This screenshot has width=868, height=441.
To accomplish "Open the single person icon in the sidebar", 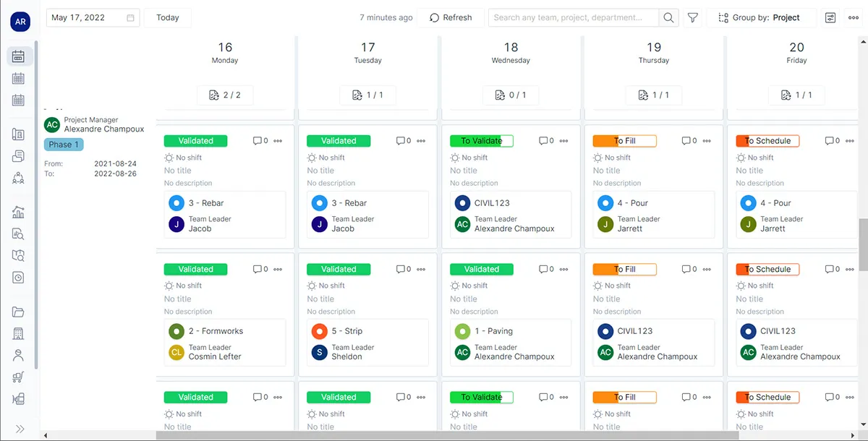I will pos(19,355).
